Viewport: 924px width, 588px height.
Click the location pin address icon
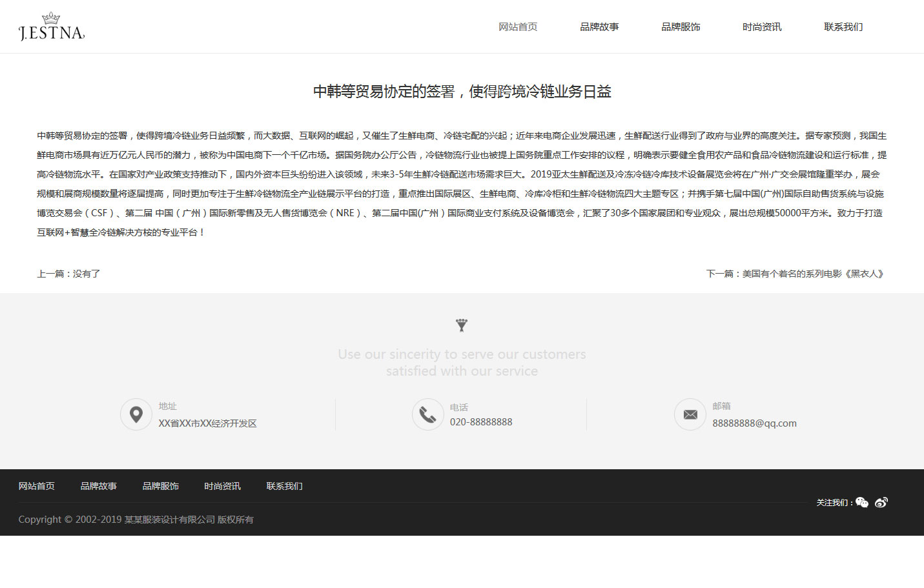(x=136, y=414)
